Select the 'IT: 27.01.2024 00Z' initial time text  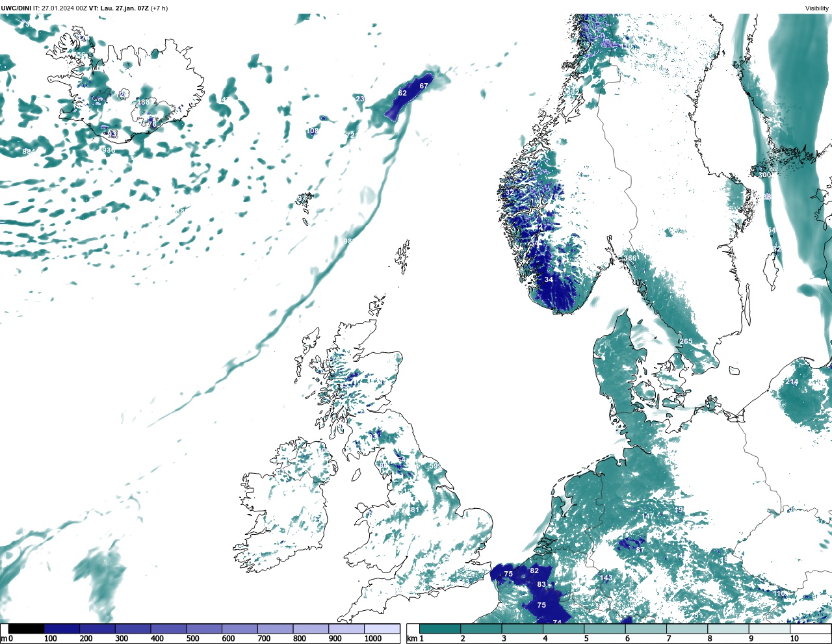coord(60,8)
